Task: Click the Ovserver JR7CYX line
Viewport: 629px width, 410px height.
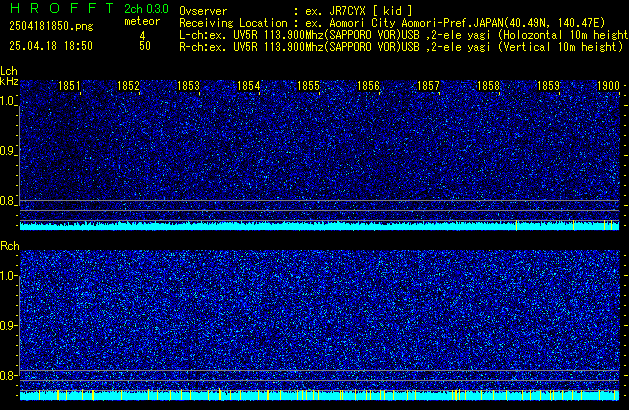Action: point(296,11)
